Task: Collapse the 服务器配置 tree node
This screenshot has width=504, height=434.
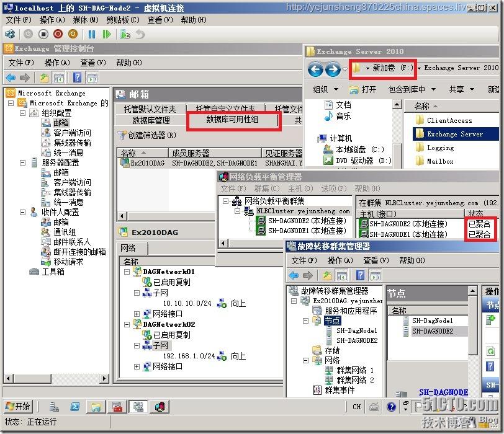Action: click(22, 162)
